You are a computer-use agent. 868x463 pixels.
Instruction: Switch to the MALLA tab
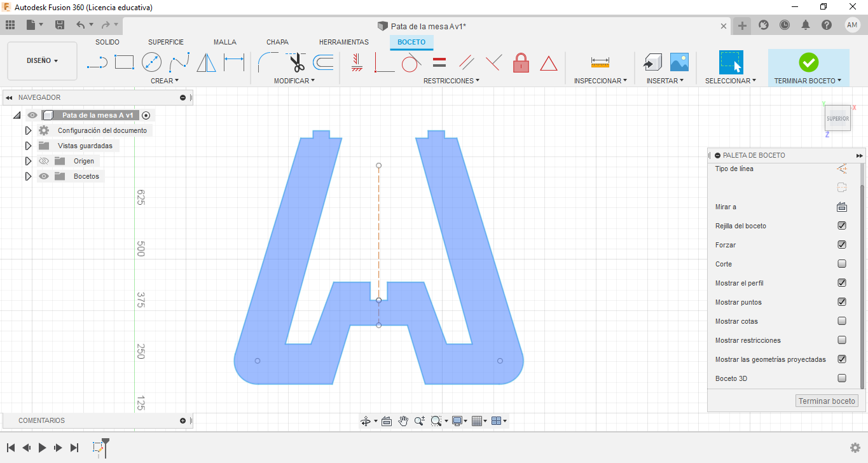coord(225,42)
